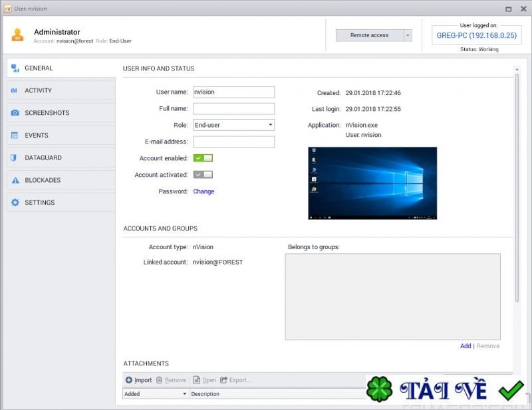Click the DataGuard shield icon

(x=15, y=158)
